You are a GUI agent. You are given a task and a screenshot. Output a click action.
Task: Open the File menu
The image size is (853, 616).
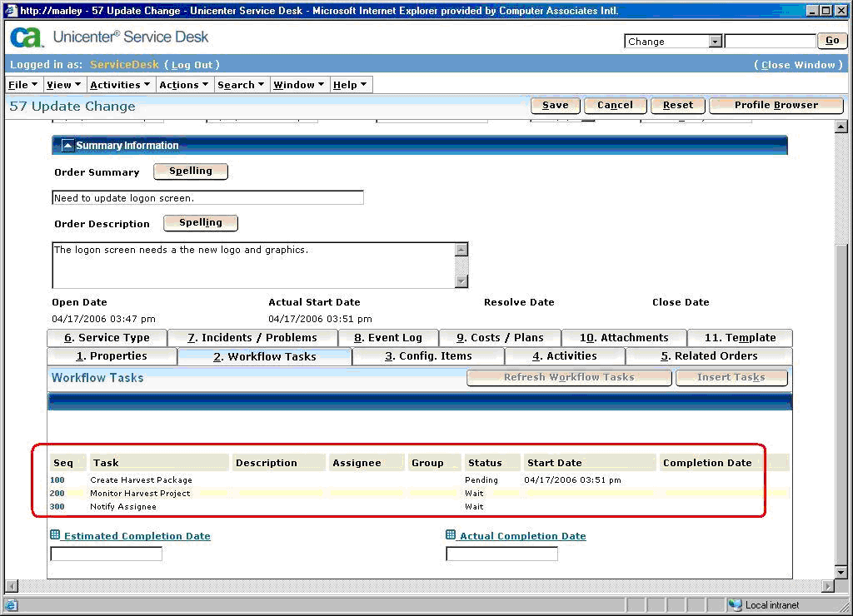click(22, 85)
